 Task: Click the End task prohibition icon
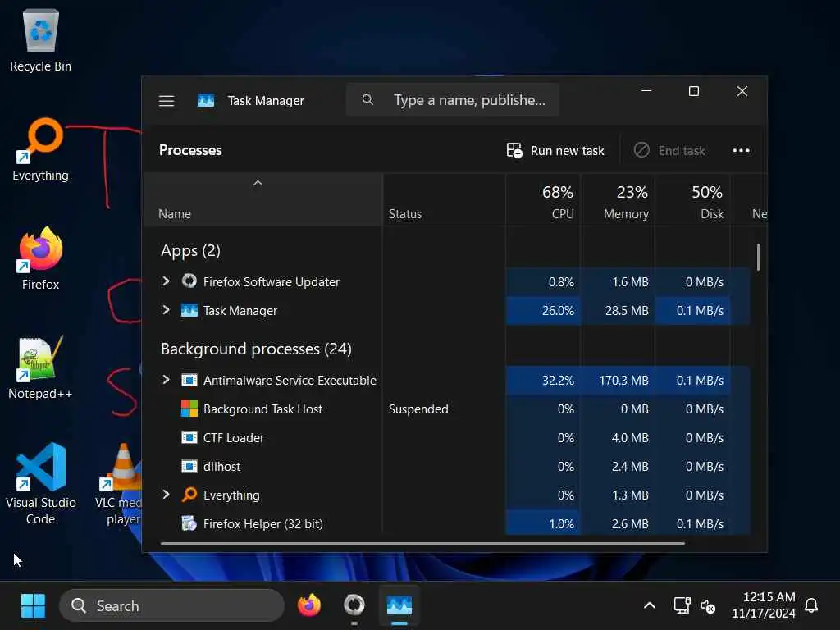[641, 150]
